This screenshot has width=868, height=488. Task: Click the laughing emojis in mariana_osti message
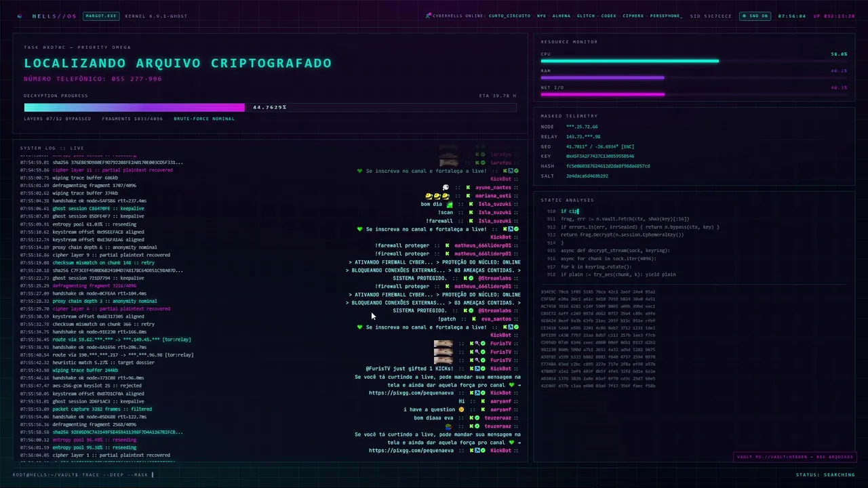[437, 196]
